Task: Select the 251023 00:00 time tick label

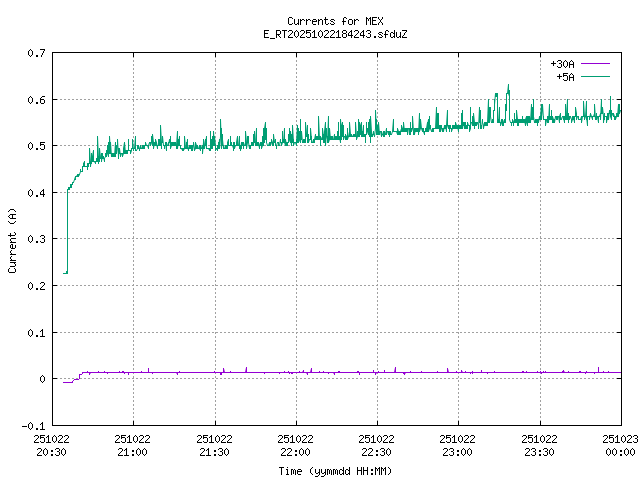Action: pyautogui.click(x=620, y=445)
